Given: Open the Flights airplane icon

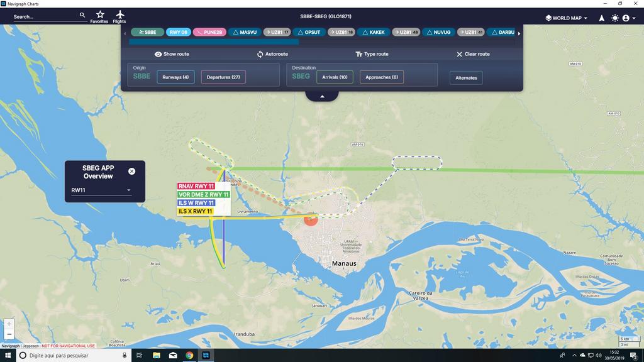Looking at the screenshot, I should coord(119,17).
